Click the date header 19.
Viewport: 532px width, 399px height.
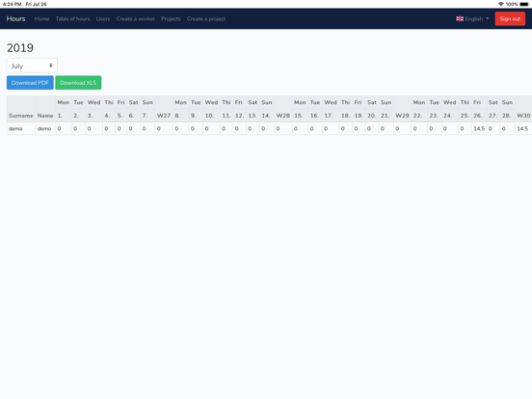coord(359,116)
